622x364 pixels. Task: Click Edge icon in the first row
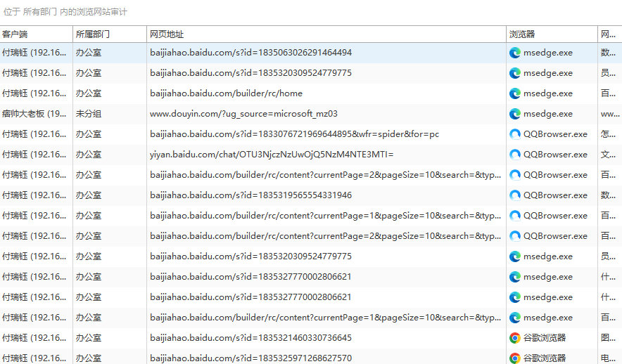coord(515,53)
